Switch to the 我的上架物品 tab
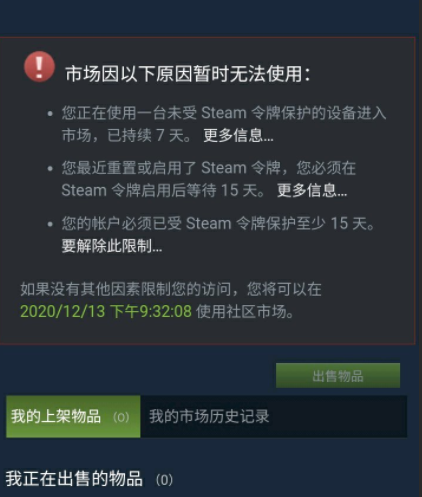This screenshot has width=422, height=497. pyautogui.click(x=73, y=417)
